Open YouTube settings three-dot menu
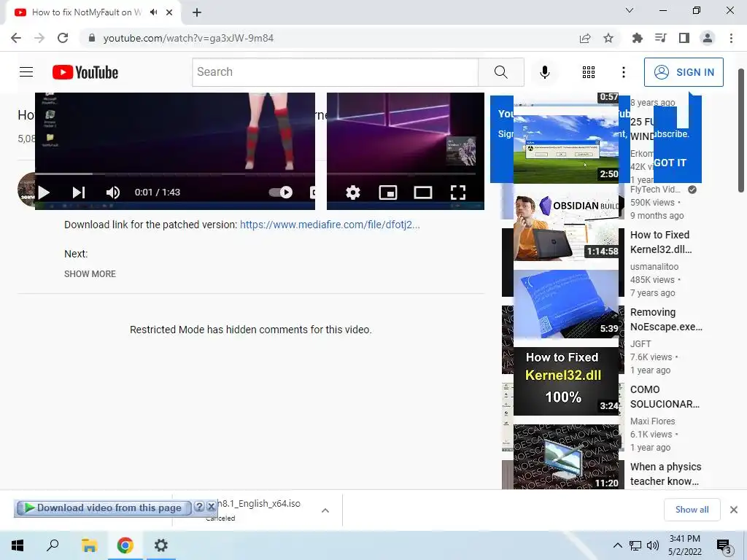The image size is (747, 560). click(x=623, y=72)
